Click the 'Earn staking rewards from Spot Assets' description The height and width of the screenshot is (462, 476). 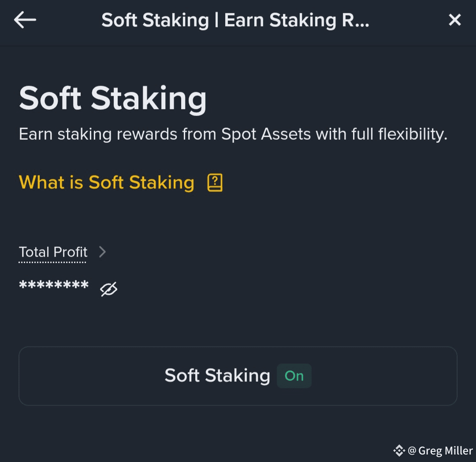233,134
